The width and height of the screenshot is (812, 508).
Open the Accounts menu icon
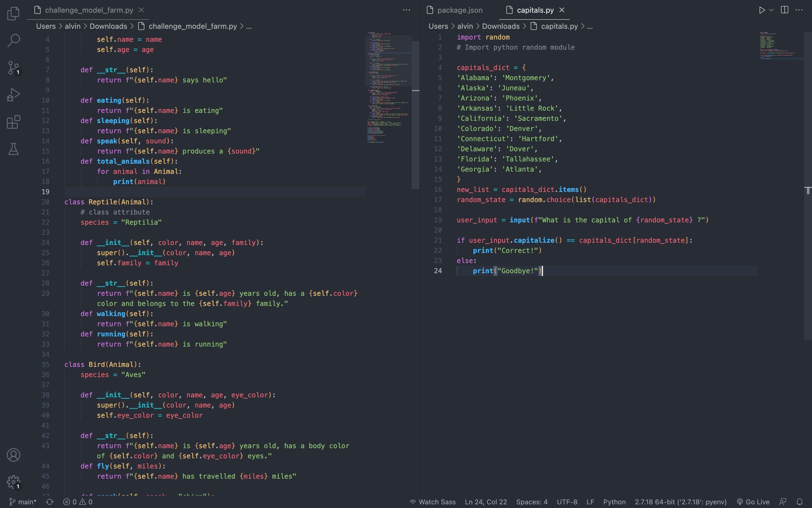14,455
